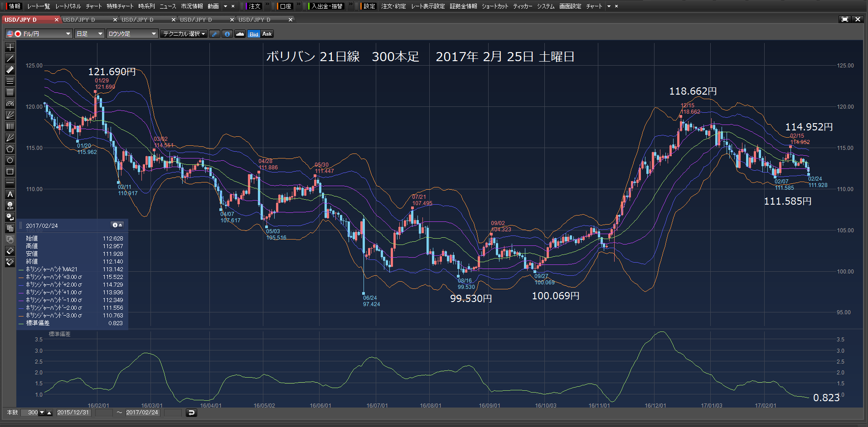This screenshot has height=427, width=868.
Task: Select the ruler measurement tool
Action: pyautogui.click(x=10, y=70)
